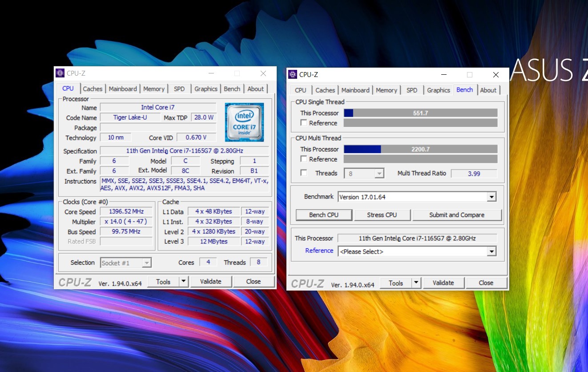Click multi thread This Processor score bar 2200.7

pyautogui.click(x=420, y=149)
